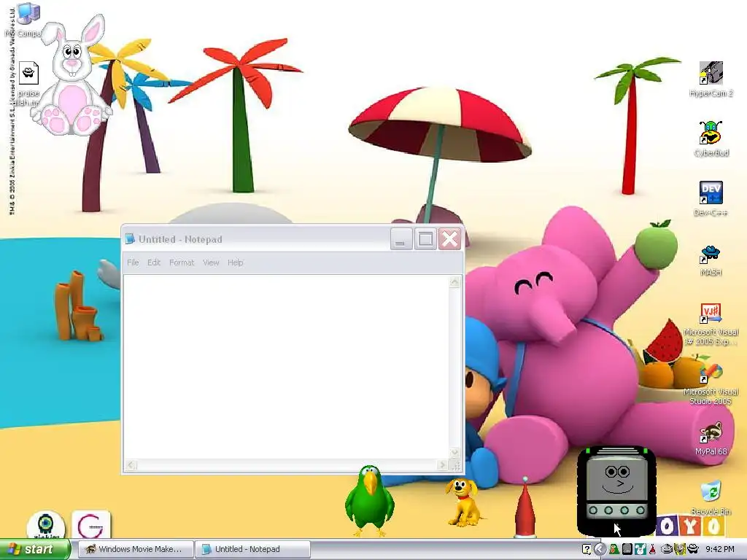Open the Start menu
This screenshot has height=560, width=747.
click(34, 549)
